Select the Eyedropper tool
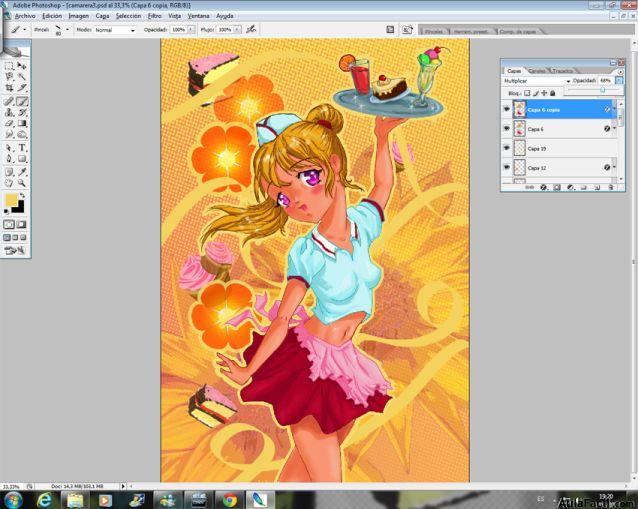 pyautogui.click(x=22, y=172)
